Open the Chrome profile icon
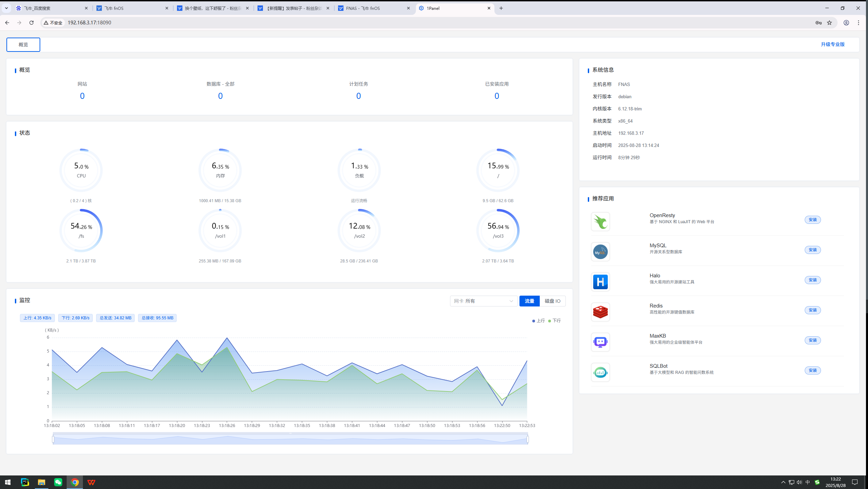 pos(846,23)
